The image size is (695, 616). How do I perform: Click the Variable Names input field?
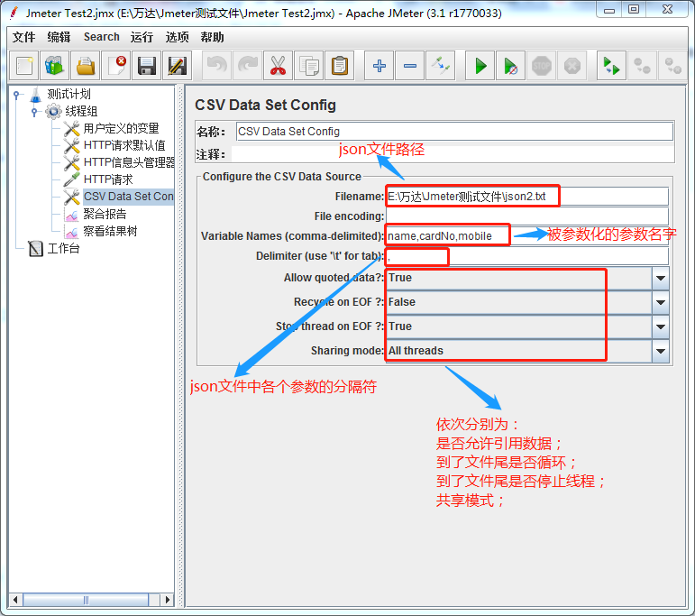pyautogui.click(x=527, y=236)
